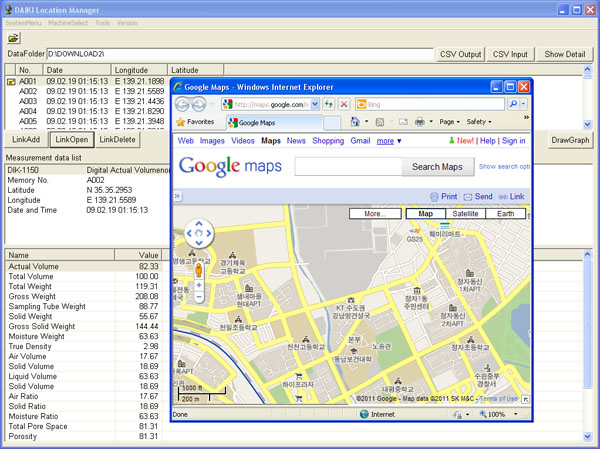Refresh the Google Maps page
600x449 pixels.
pyautogui.click(x=328, y=104)
